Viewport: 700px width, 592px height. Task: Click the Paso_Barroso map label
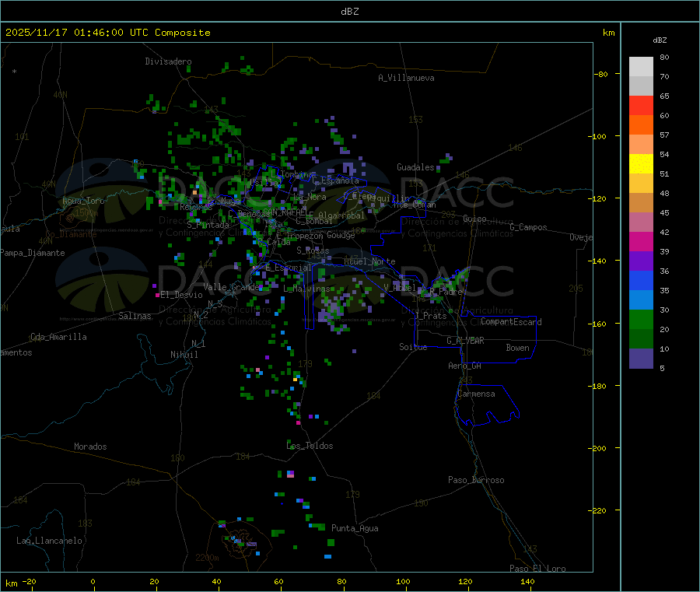click(x=476, y=480)
